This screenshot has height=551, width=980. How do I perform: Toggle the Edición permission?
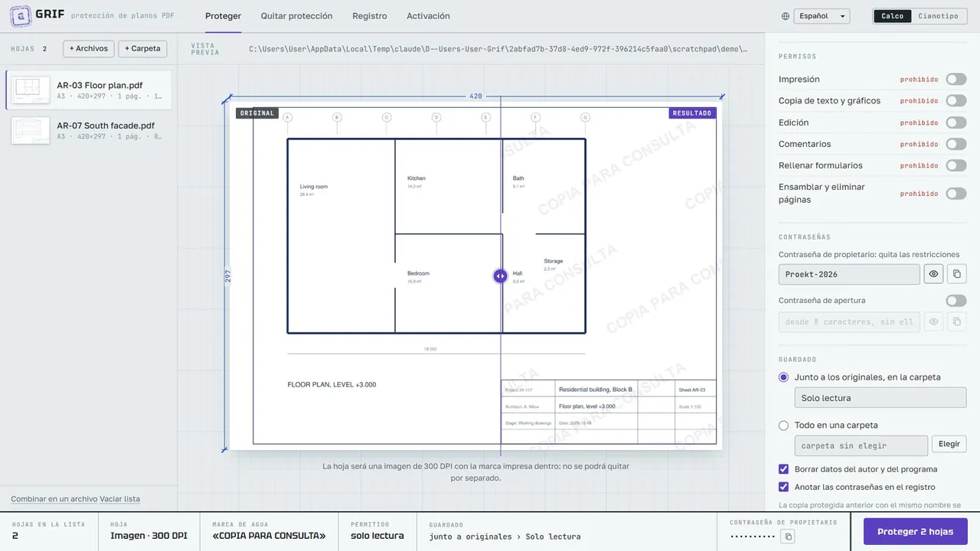click(x=956, y=122)
